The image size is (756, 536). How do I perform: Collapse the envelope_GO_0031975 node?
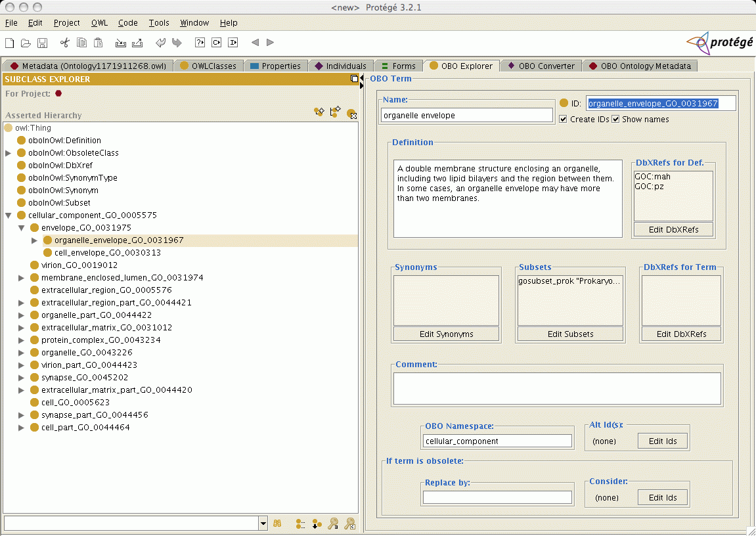(21, 228)
